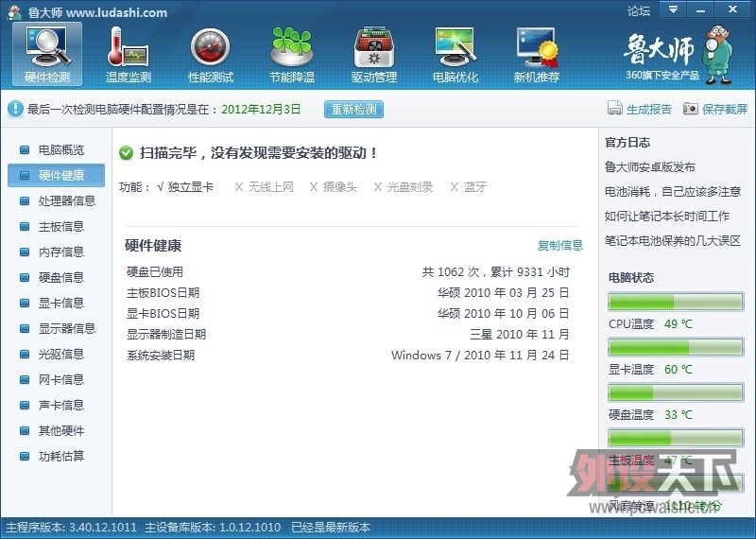Click the 生成报告 report icon
The image size is (756, 539).
[x=615, y=108]
